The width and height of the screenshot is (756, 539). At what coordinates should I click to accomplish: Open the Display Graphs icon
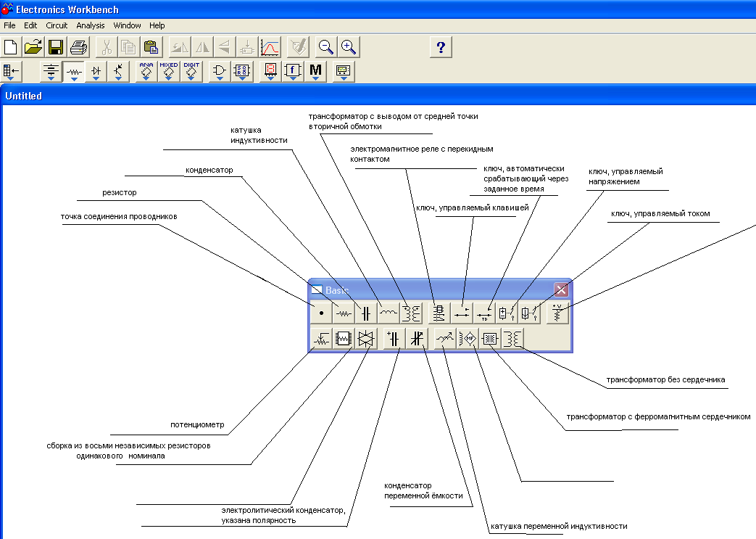pos(270,47)
